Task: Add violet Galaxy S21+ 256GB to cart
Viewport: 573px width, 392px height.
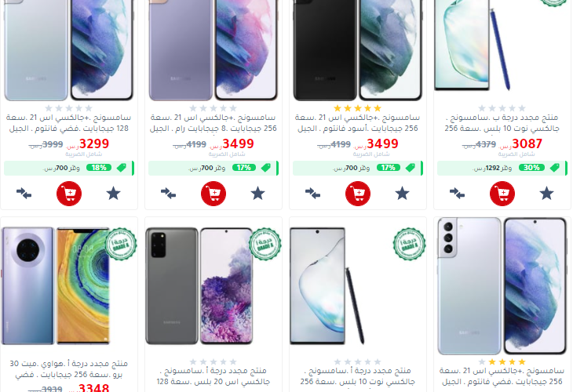Action: pos(214,194)
